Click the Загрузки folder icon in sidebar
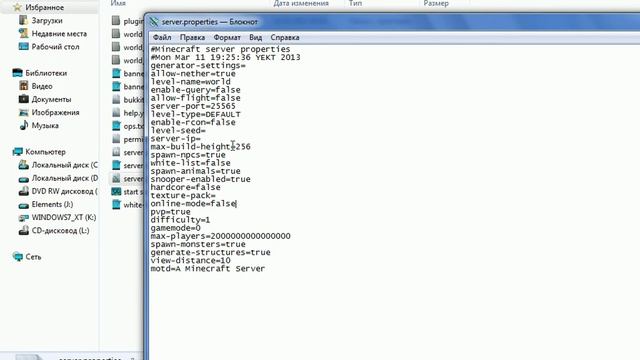Image resolution: width=640 pixels, height=360 pixels. click(x=23, y=20)
